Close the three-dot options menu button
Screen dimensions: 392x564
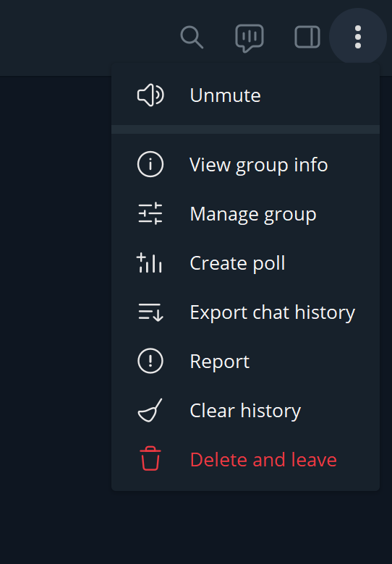pyautogui.click(x=358, y=37)
